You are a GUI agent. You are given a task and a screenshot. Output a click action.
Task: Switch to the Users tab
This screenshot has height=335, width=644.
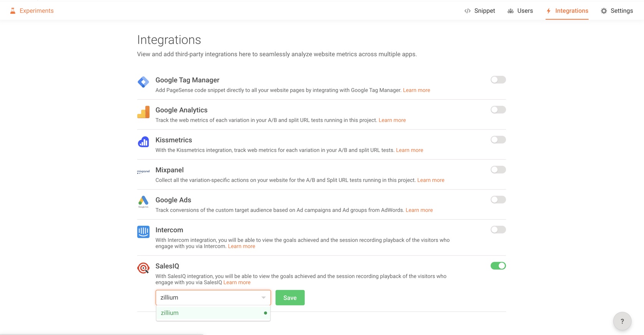click(520, 11)
